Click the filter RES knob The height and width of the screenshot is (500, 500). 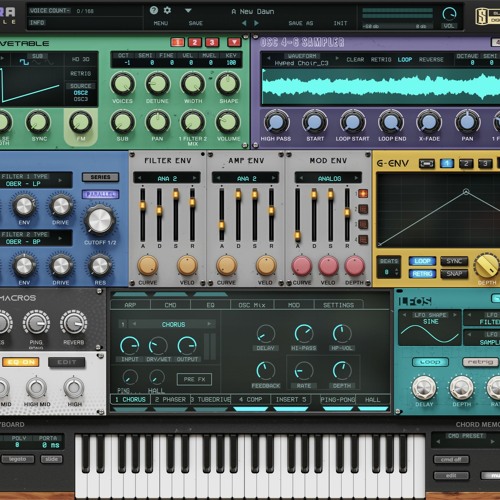[x=100, y=266]
